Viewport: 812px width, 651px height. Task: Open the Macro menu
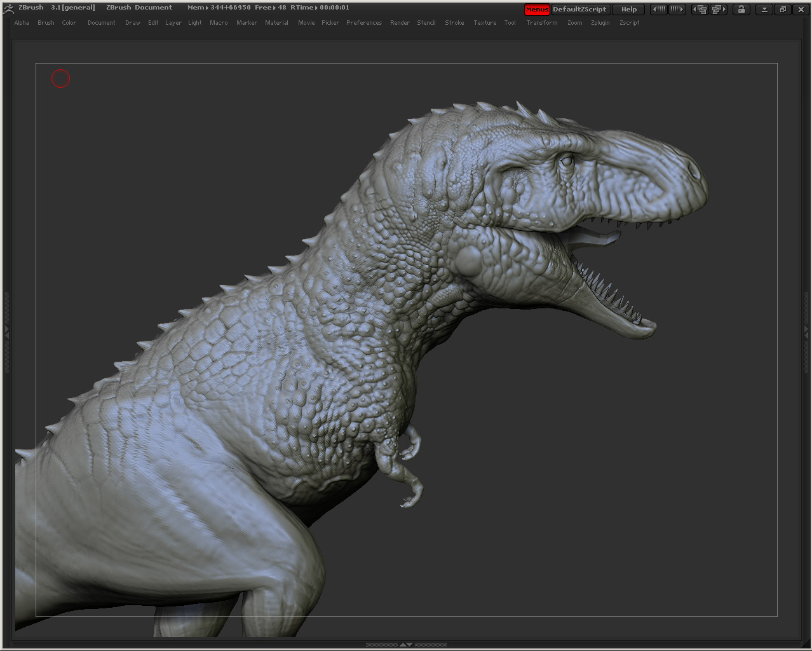click(219, 23)
